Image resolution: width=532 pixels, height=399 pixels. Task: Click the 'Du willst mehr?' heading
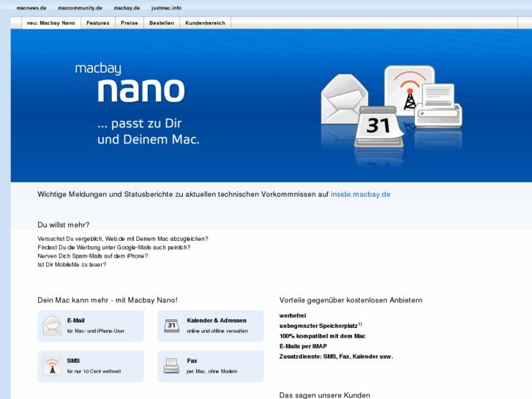pos(64,225)
